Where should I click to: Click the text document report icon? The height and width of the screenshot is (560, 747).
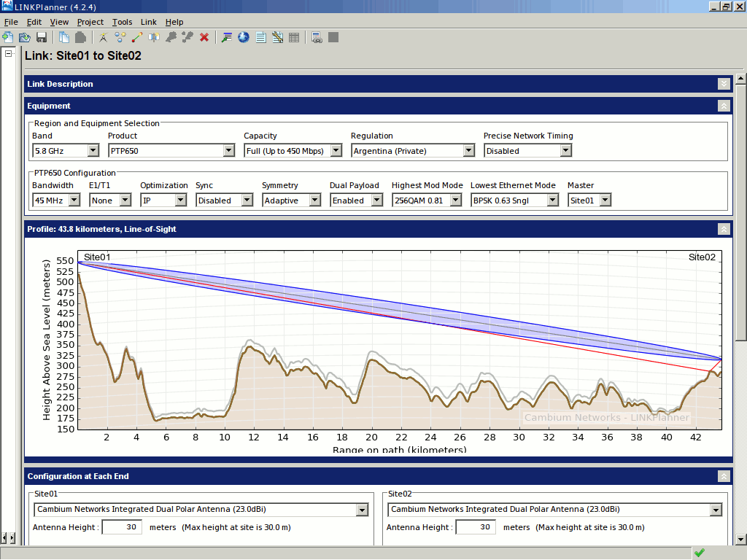coord(260,37)
